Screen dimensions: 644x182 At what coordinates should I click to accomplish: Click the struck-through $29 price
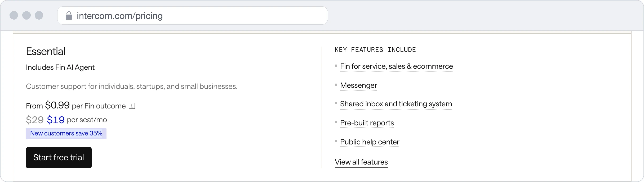35,120
